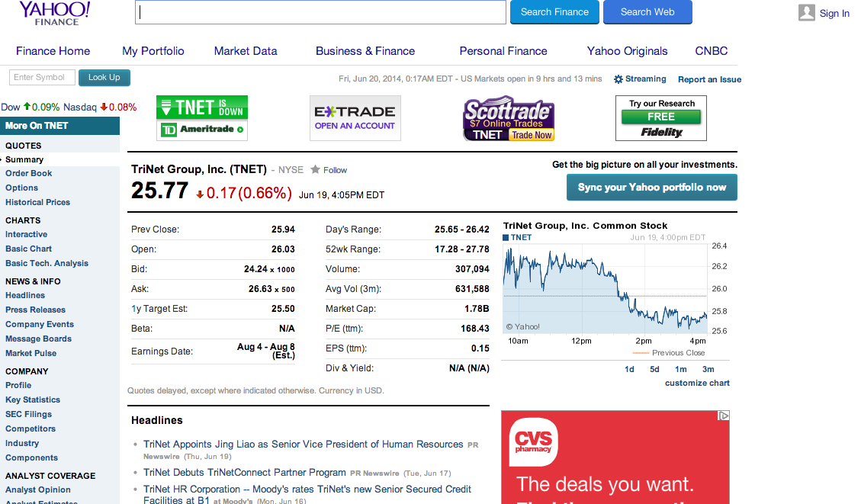Open the Interactive chart link
This screenshot has width=861, height=504.
(x=27, y=234)
